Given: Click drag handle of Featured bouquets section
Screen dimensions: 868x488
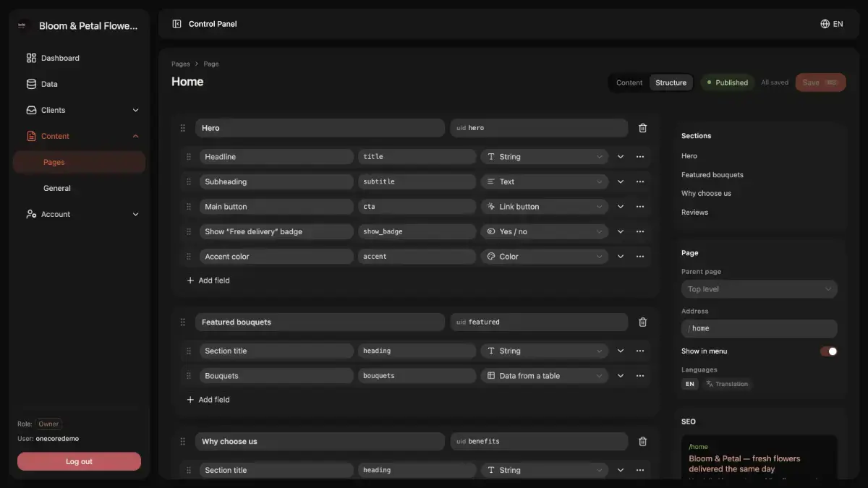Looking at the screenshot, I should [x=183, y=322].
